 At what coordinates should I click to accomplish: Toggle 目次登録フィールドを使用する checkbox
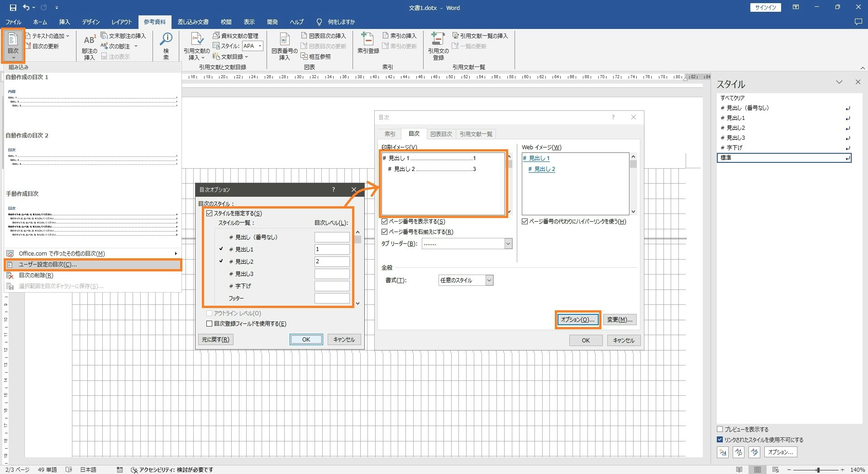click(209, 324)
